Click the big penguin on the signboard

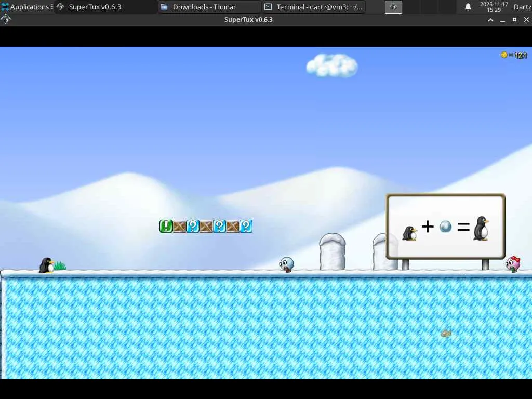[482, 229]
